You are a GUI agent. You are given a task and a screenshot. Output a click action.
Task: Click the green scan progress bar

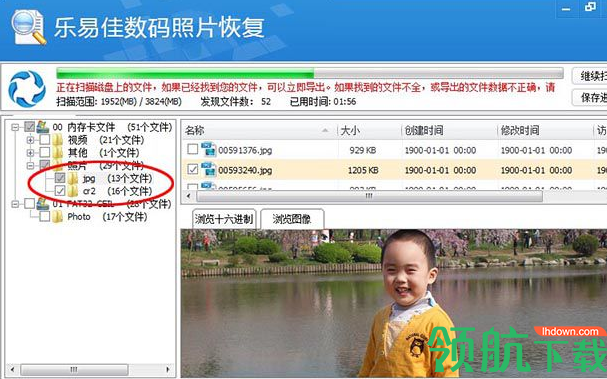click(310, 73)
